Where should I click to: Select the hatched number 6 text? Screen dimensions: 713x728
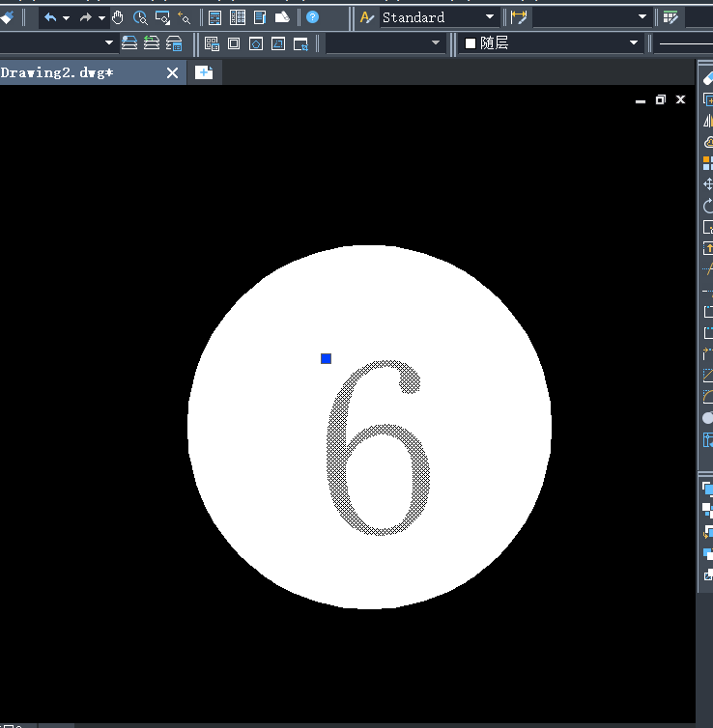(x=378, y=448)
